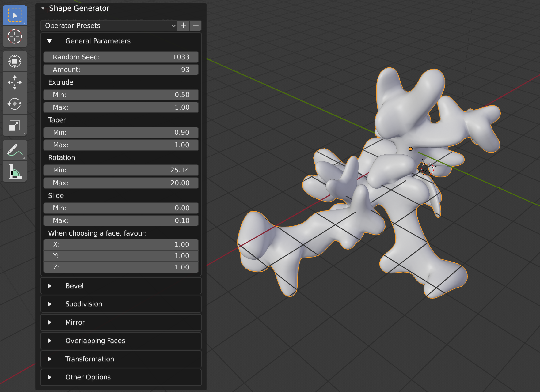The height and width of the screenshot is (392, 540).
Task: Select the Measure tool
Action: (x=14, y=171)
